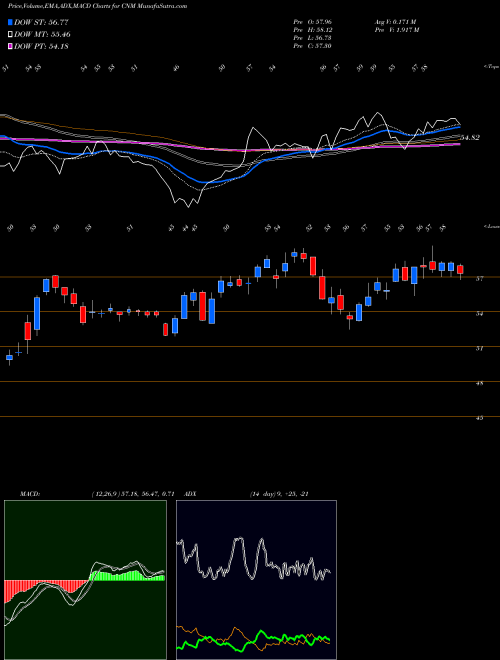Click the white DOW MT legend swatch
This screenshot has width=500, height=660.
[x=10, y=35]
